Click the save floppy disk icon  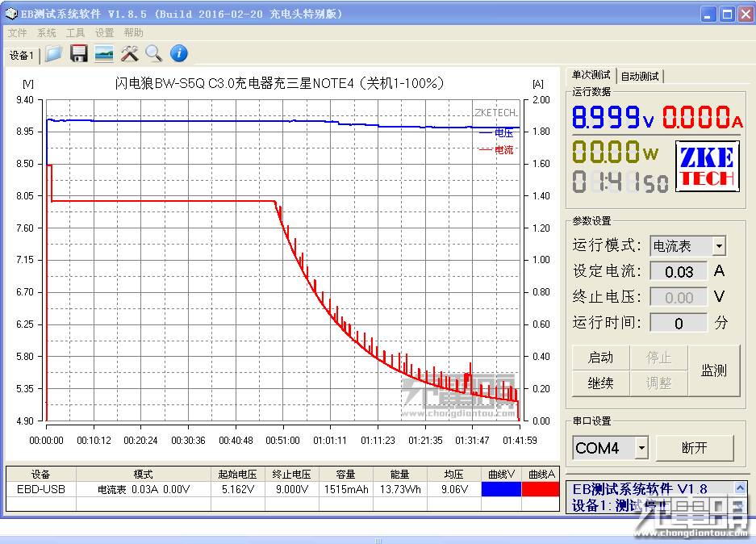[x=79, y=53]
